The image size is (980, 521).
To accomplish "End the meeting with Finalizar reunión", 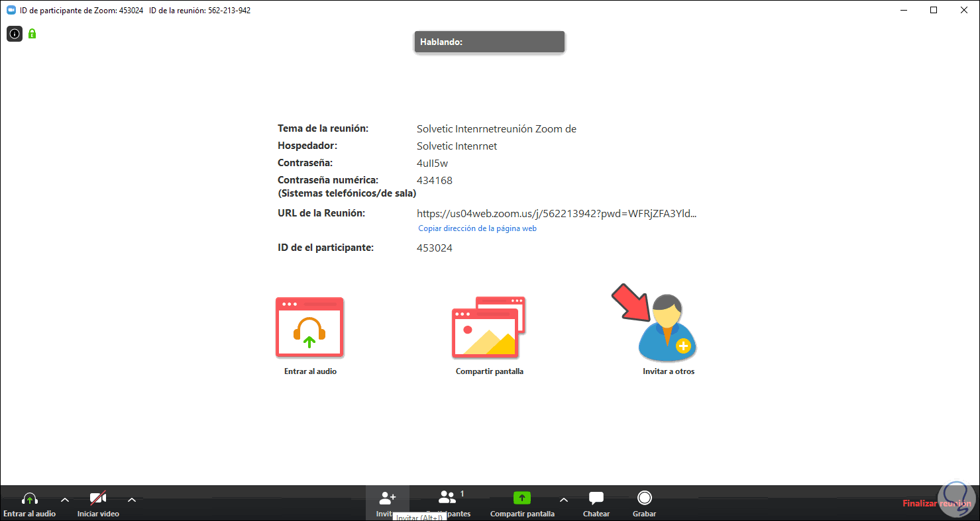I will (x=937, y=504).
